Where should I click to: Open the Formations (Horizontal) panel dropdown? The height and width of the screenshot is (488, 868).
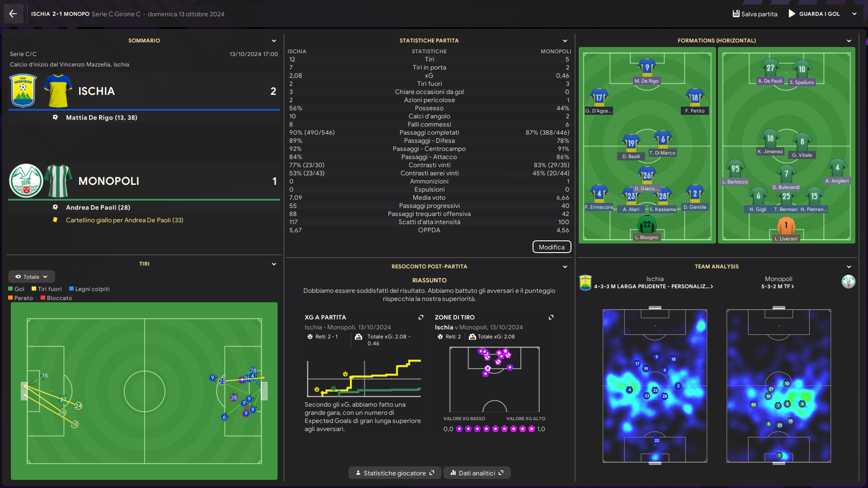coord(849,41)
